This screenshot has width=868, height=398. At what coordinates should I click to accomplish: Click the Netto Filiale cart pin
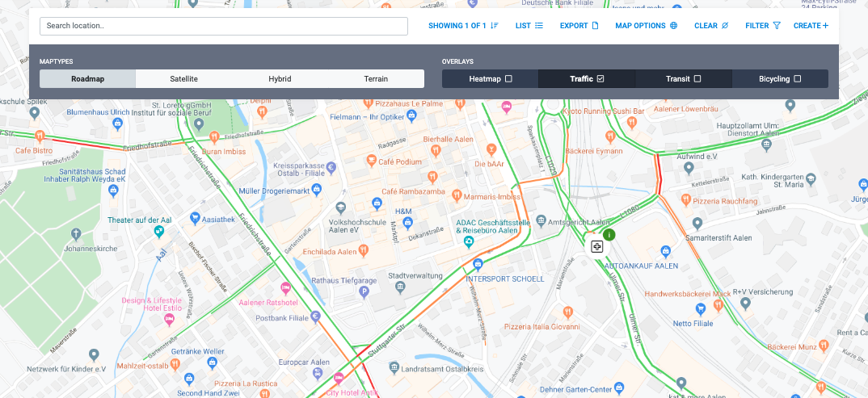pos(700,308)
